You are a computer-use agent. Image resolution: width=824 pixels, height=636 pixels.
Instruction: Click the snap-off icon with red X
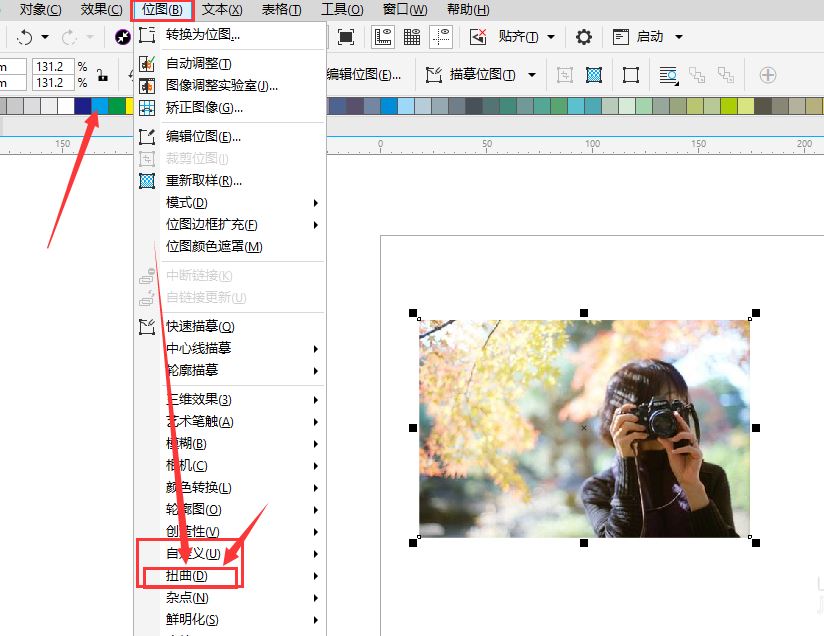click(477, 36)
